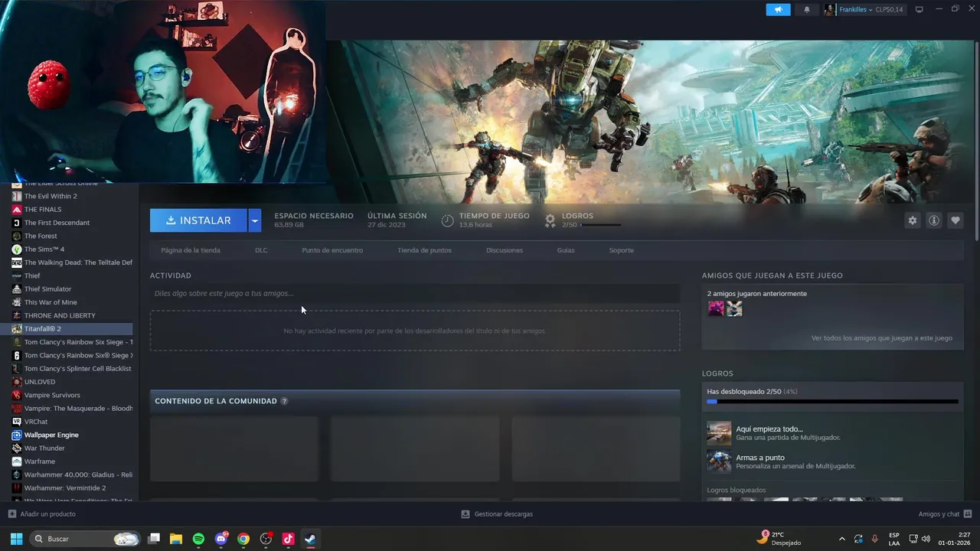Open Google Chrome from taskbar
Viewport: 980px width, 551px height.
click(x=243, y=539)
